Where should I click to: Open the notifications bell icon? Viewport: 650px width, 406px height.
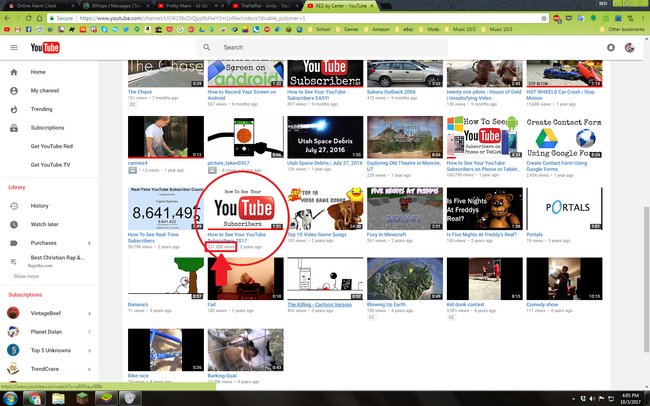coord(611,48)
